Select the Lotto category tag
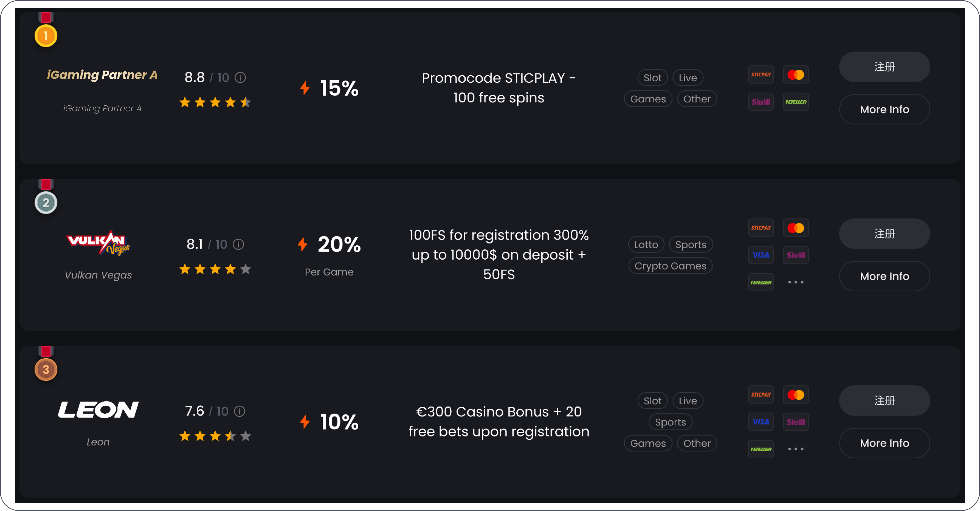The height and width of the screenshot is (511, 980). pyautogui.click(x=646, y=245)
